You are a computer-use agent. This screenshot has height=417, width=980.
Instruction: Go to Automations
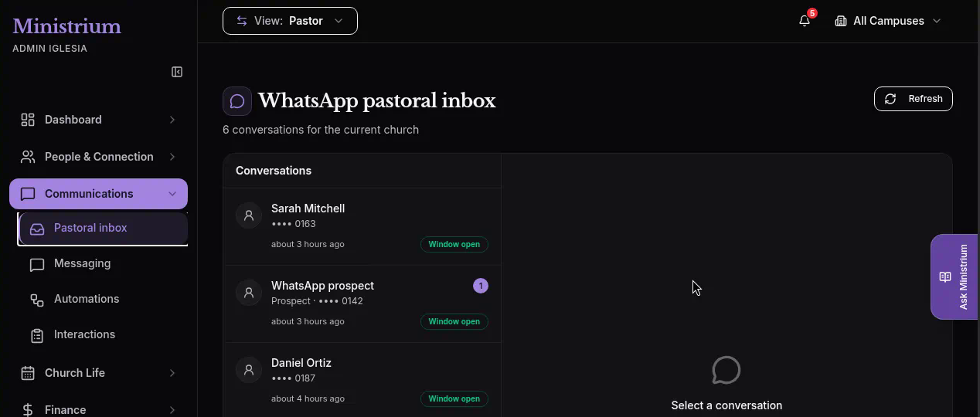pos(103,300)
